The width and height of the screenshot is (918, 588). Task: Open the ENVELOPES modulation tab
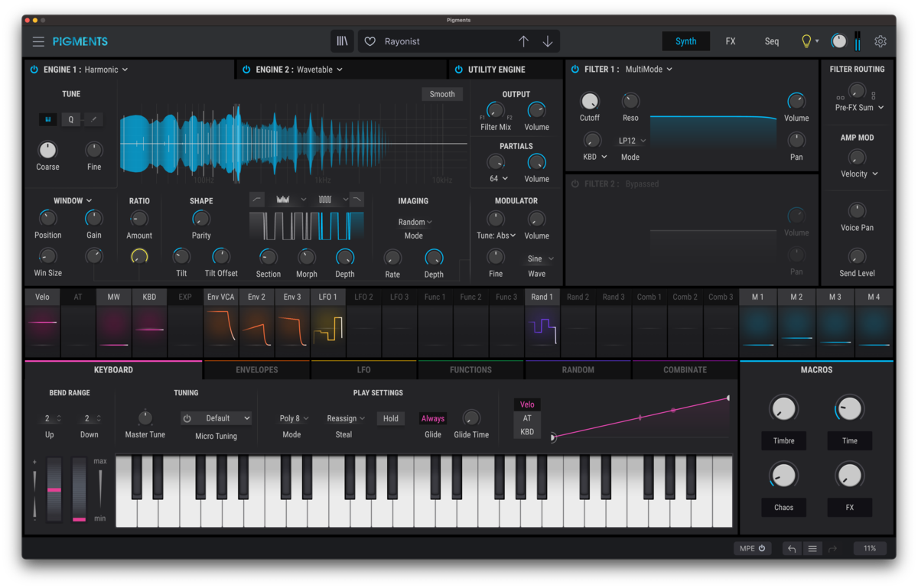click(x=256, y=370)
